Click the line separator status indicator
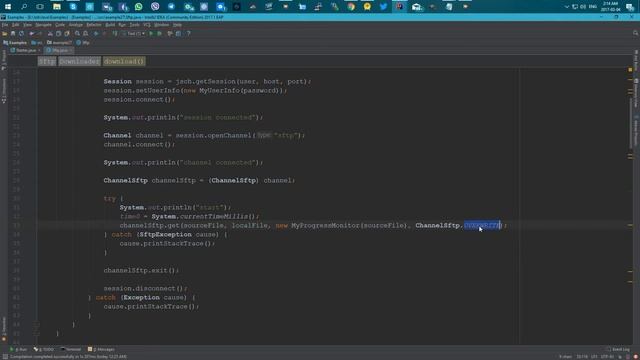This screenshot has height=360, width=640. click(x=593, y=357)
